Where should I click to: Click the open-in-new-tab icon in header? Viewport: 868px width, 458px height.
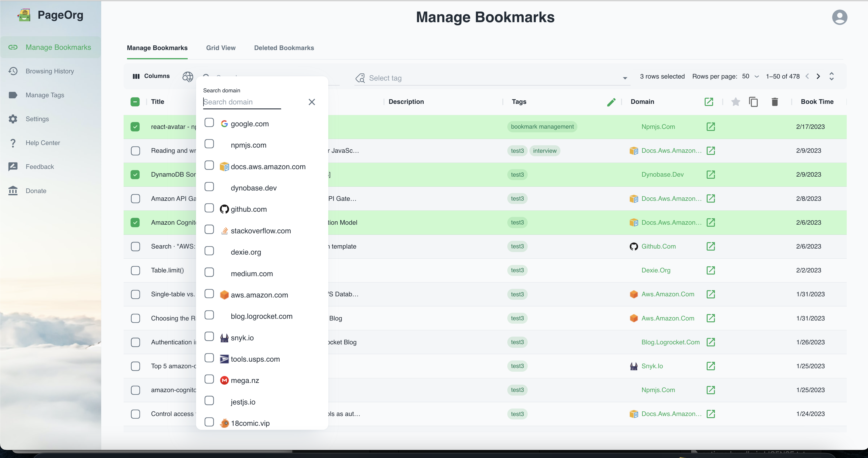tap(708, 102)
